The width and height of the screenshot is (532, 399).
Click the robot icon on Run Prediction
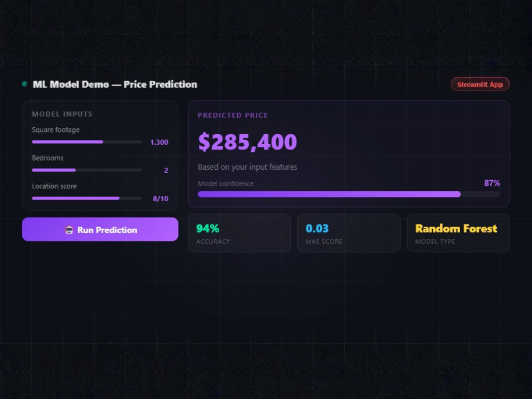69,230
